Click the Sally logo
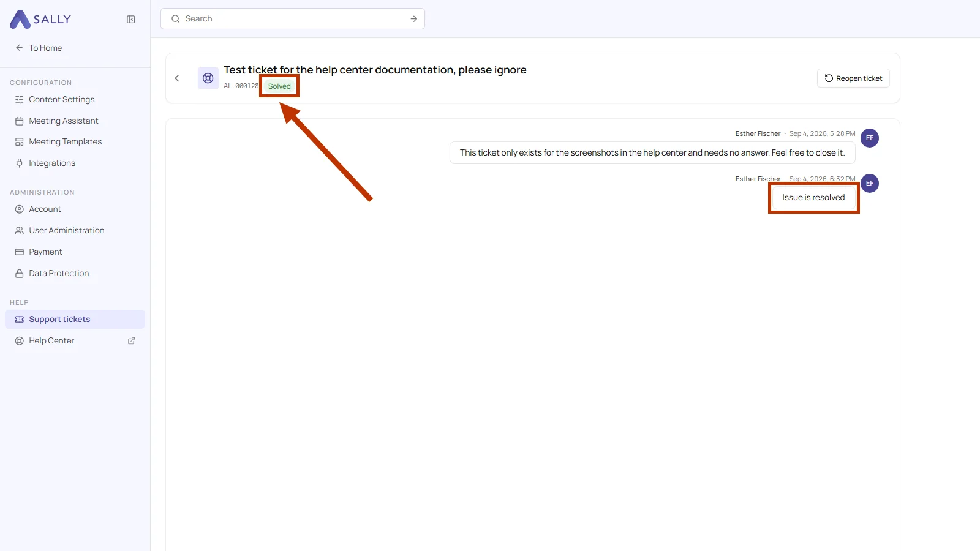 (x=40, y=20)
